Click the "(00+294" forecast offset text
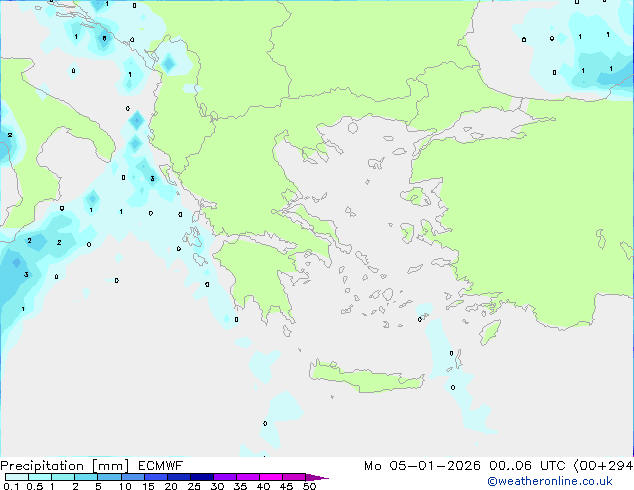 [x=603, y=466]
